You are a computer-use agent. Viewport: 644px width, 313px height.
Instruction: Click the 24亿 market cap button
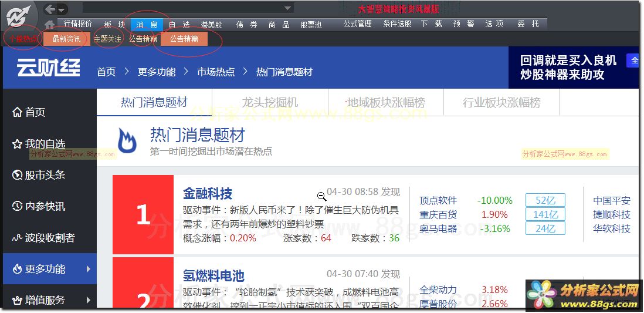click(x=545, y=228)
